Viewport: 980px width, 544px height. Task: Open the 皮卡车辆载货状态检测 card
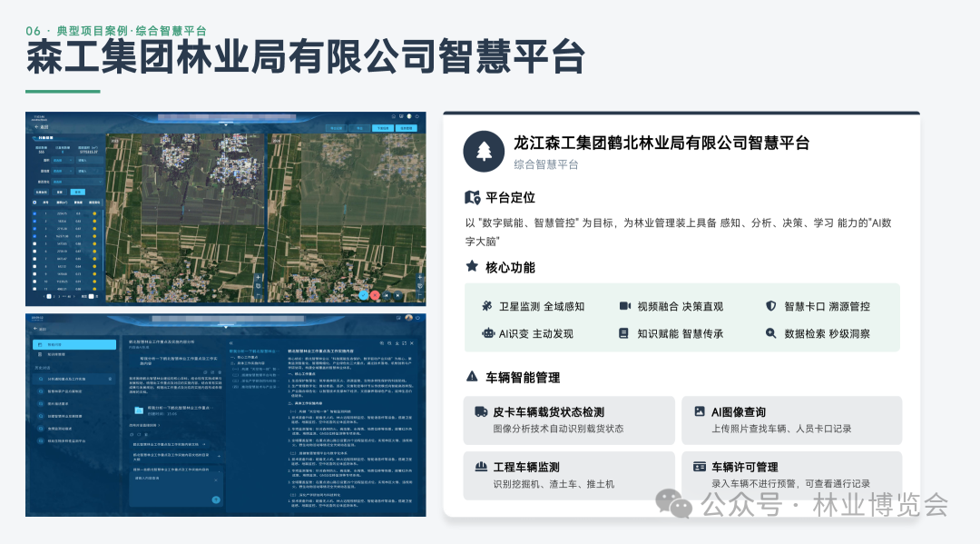569,420
